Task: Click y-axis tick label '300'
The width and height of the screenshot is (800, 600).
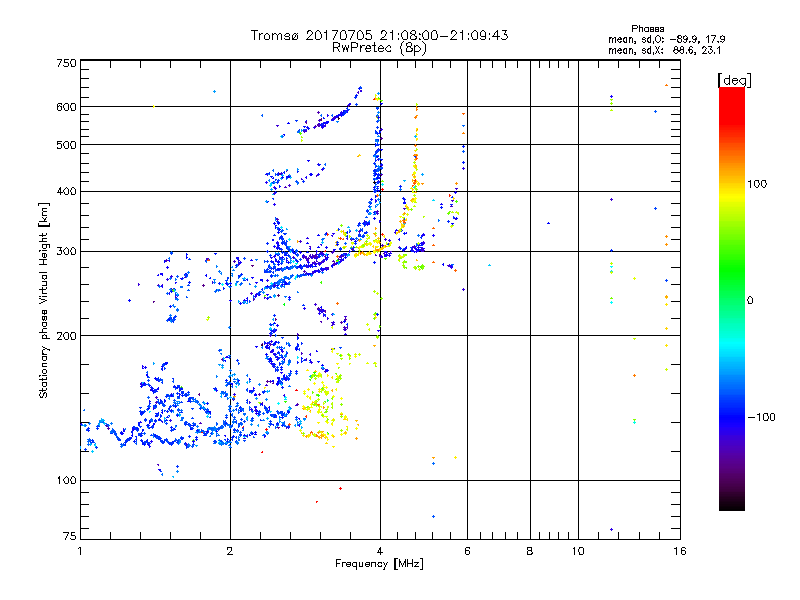Action: pos(66,252)
